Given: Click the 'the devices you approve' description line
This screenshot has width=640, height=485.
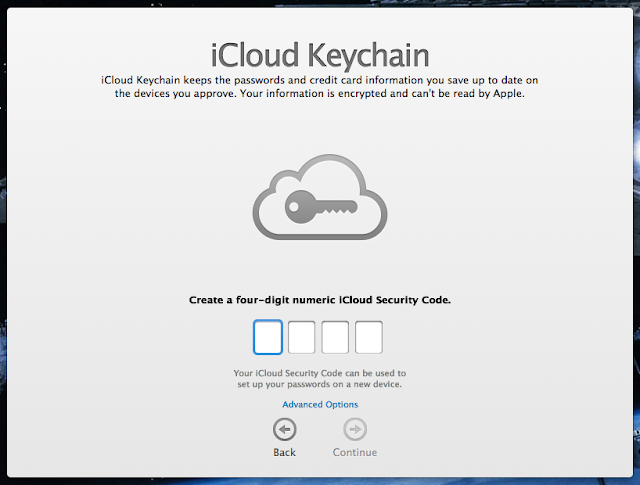Looking at the screenshot, I should tap(320, 93).
